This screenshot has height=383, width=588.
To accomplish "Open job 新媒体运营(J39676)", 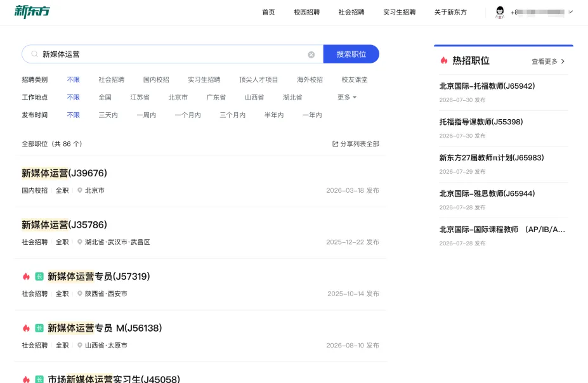I will [64, 173].
